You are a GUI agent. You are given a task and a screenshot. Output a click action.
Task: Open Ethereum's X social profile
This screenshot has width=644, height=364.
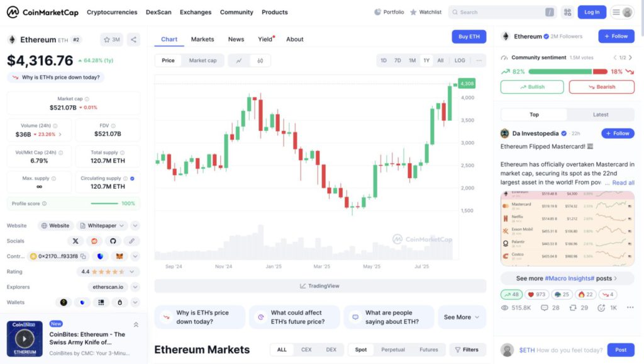[x=75, y=241]
